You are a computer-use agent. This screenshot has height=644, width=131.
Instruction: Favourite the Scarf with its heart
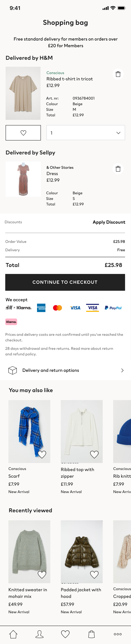(42, 454)
